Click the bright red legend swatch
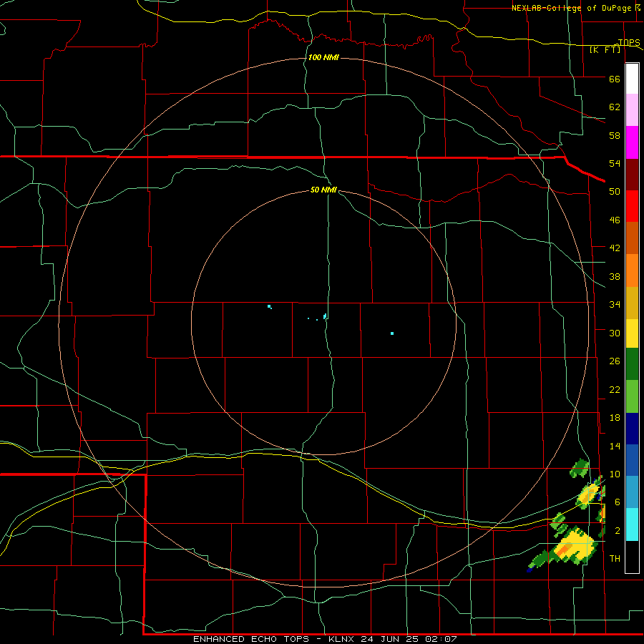 point(632,206)
